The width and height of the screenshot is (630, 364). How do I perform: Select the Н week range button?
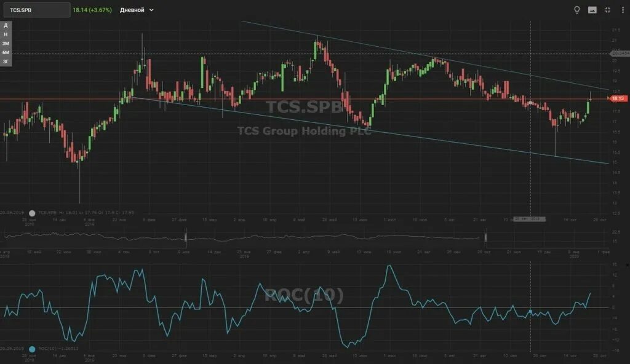click(6, 34)
